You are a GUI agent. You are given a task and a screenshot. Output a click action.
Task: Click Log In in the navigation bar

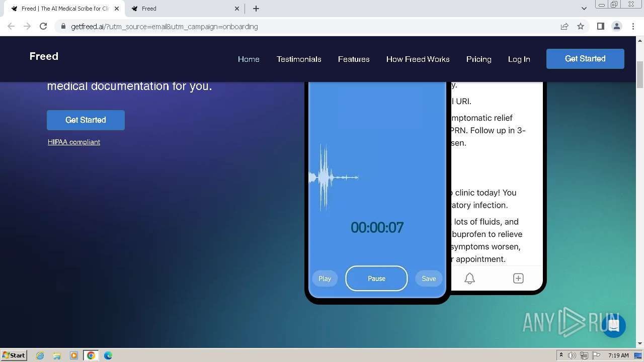519,59
